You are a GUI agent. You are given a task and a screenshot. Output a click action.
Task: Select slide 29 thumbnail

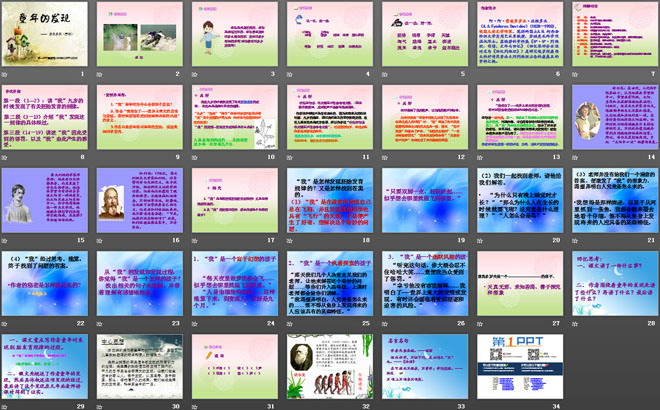(x=45, y=366)
